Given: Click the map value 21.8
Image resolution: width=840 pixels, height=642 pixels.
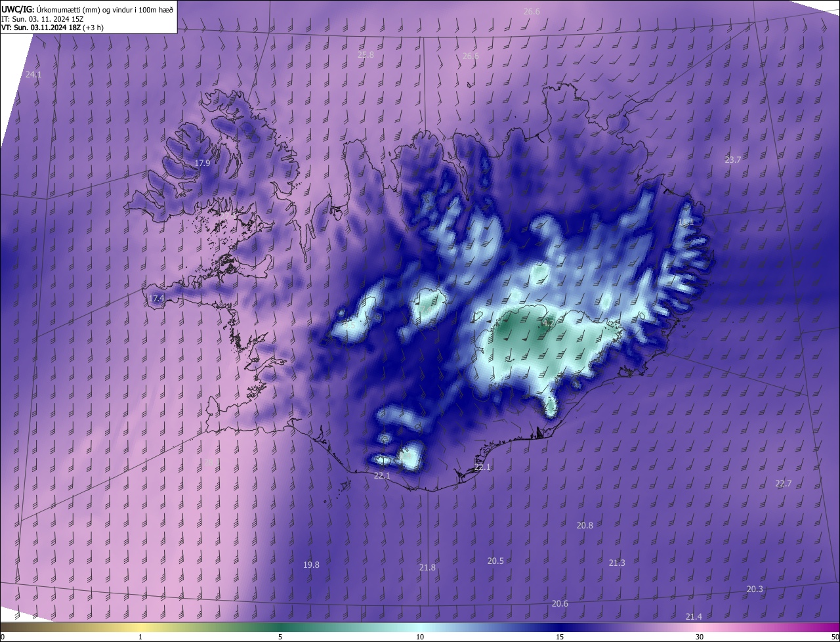Looking at the screenshot, I should 427,568.
